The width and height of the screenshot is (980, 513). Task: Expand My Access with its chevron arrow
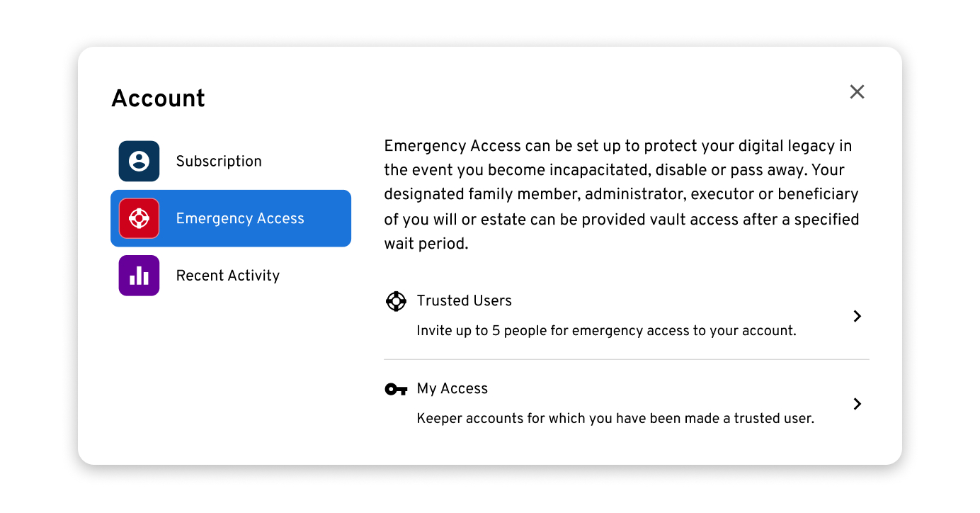(857, 404)
